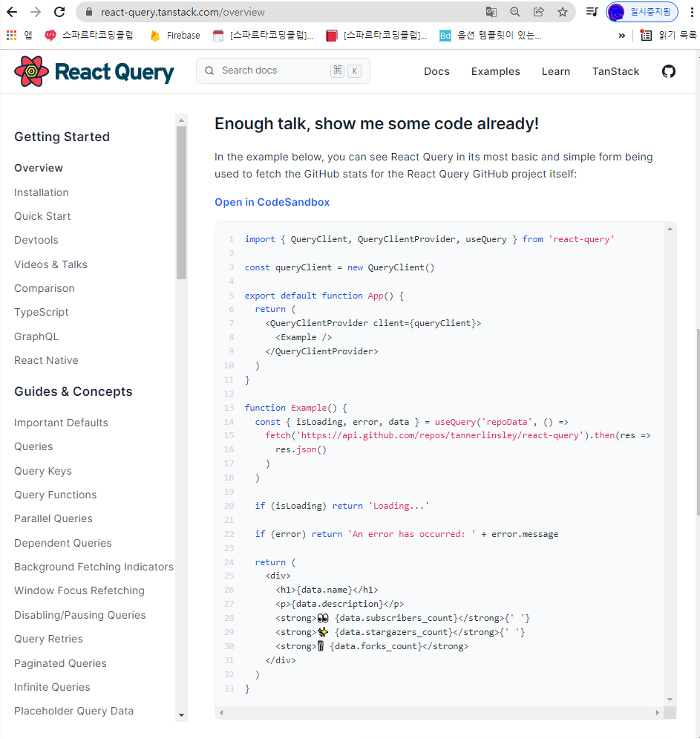700x739 pixels.
Task: Open the Docs menu item
Action: pyautogui.click(x=436, y=71)
